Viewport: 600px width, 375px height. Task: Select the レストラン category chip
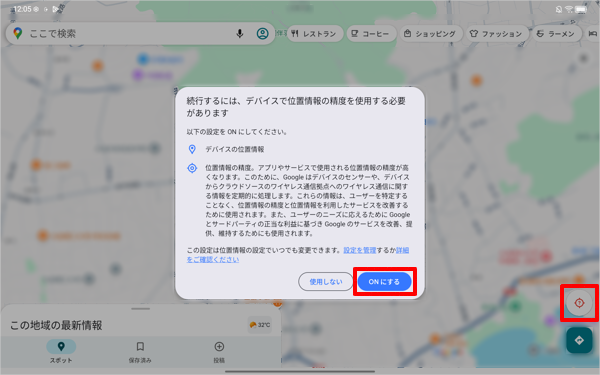pos(315,34)
